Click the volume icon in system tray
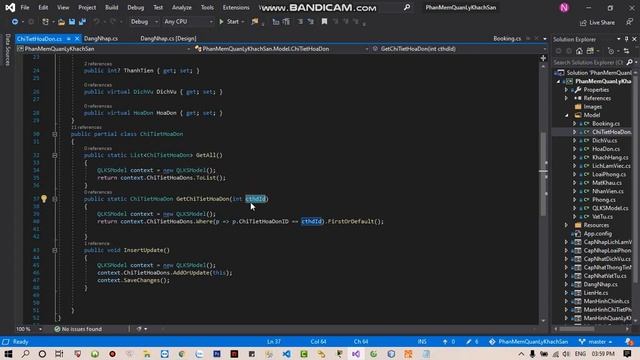Viewport: 640px width, 360px height. (x=566, y=354)
